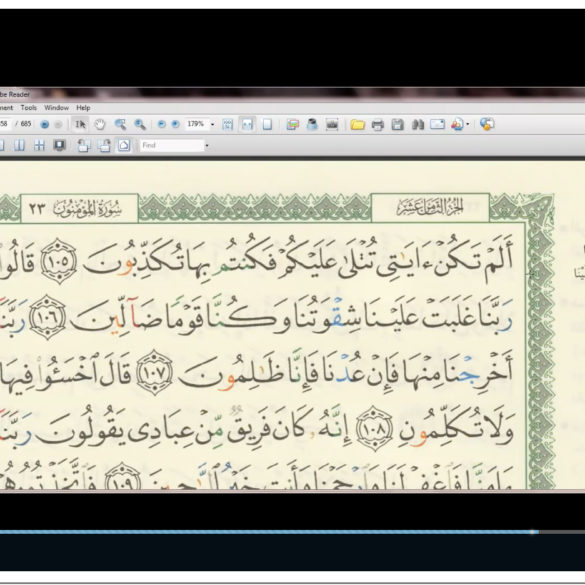
Task: Click the video progress bar
Action: [292, 532]
